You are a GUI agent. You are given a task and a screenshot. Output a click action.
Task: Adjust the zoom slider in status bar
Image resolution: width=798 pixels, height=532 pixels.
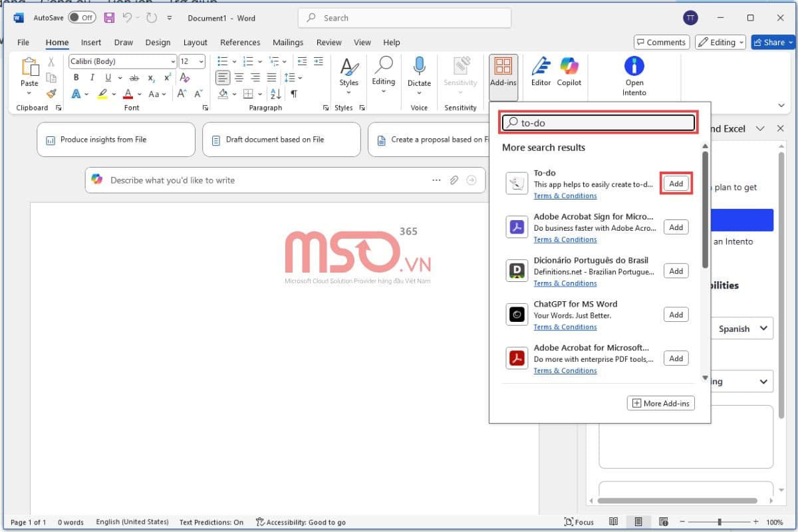[x=718, y=522]
